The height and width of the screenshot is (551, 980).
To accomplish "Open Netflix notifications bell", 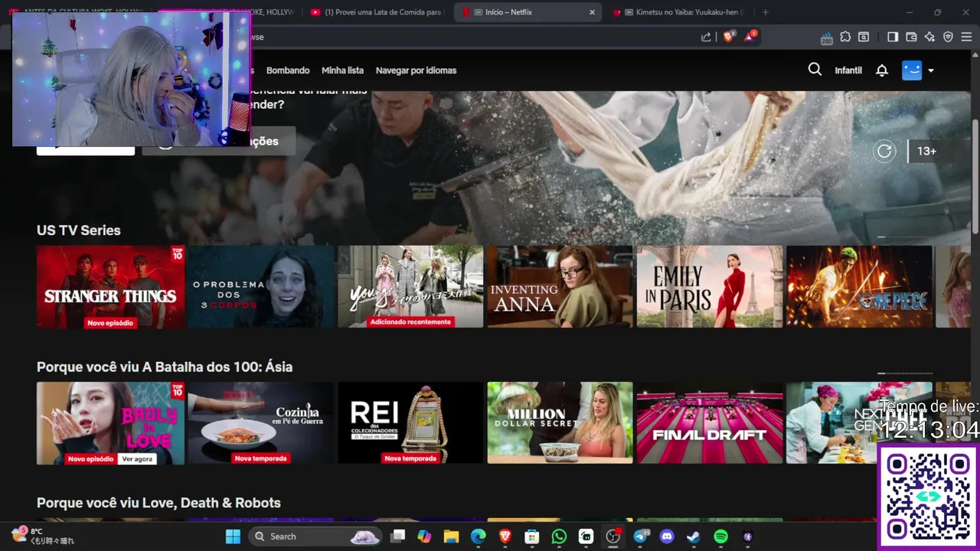I will click(x=882, y=70).
